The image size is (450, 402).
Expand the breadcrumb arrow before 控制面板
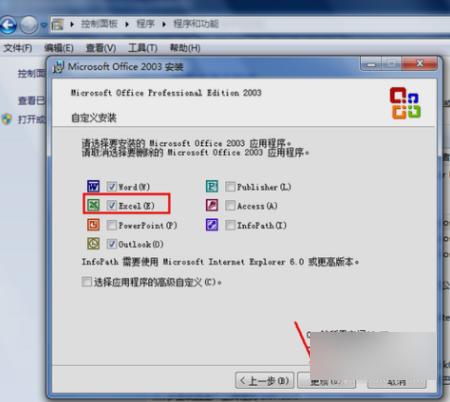[72, 24]
